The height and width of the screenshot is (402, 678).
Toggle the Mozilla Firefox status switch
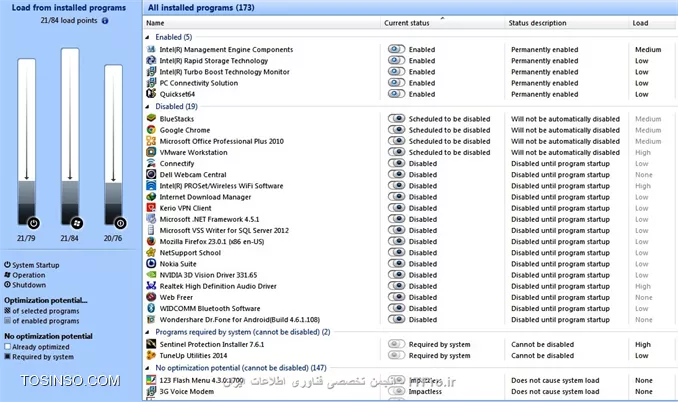[397, 241]
